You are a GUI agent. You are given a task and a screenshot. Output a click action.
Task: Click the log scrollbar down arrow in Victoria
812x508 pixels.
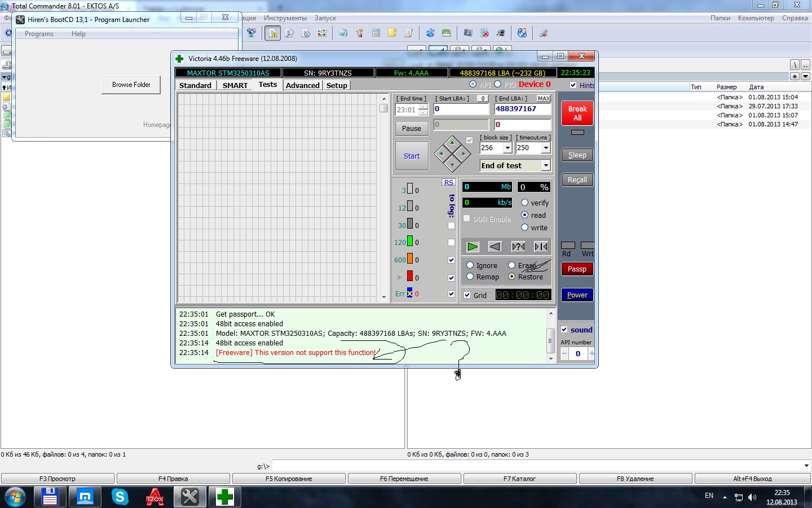click(551, 358)
